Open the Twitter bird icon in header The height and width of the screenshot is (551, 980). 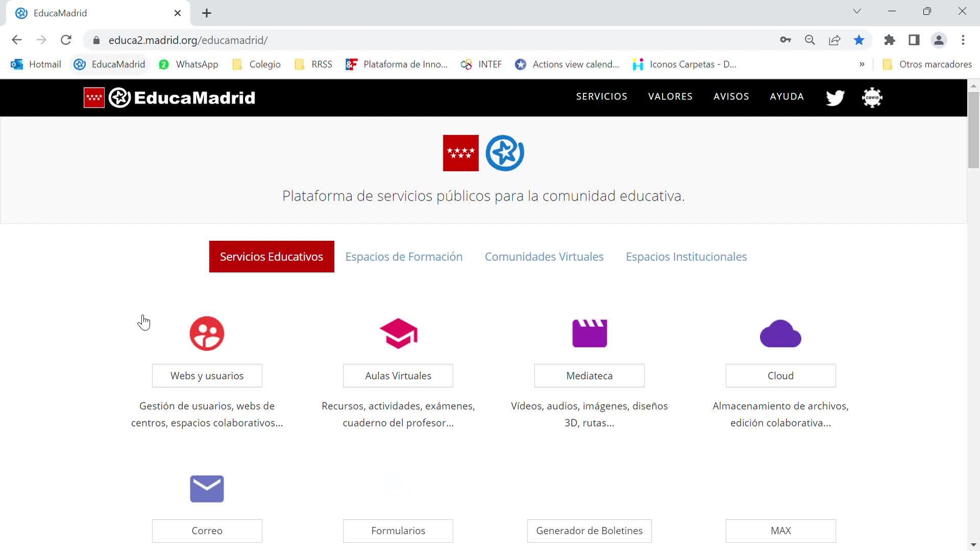[835, 97]
